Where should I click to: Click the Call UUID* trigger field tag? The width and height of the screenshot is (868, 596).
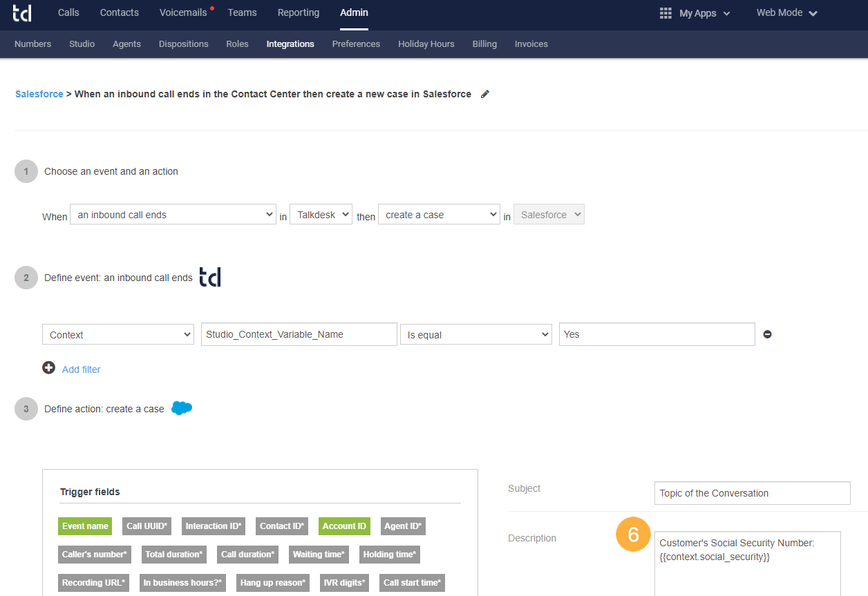pos(147,526)
